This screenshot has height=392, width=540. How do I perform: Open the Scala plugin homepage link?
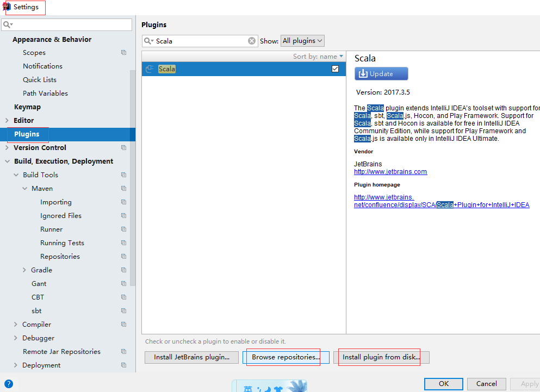coord(442,201)
